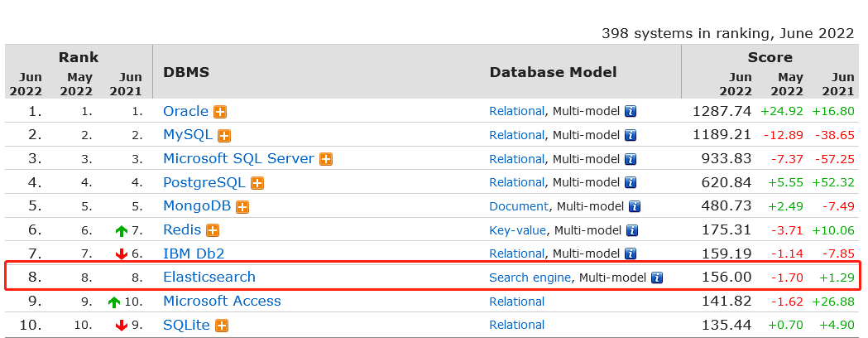868x338 pixels.
Task: Select the Oracle score 1287.74
Action: point(722,111)
